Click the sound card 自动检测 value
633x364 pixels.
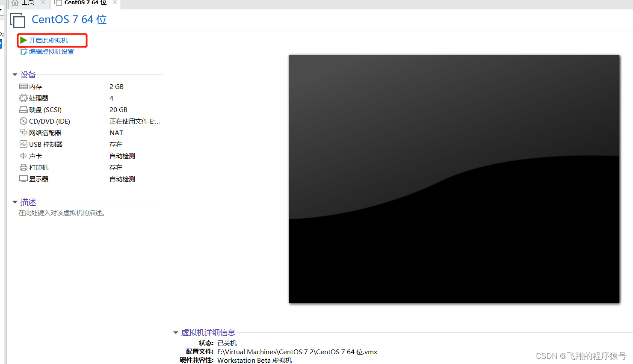point(122,156)
